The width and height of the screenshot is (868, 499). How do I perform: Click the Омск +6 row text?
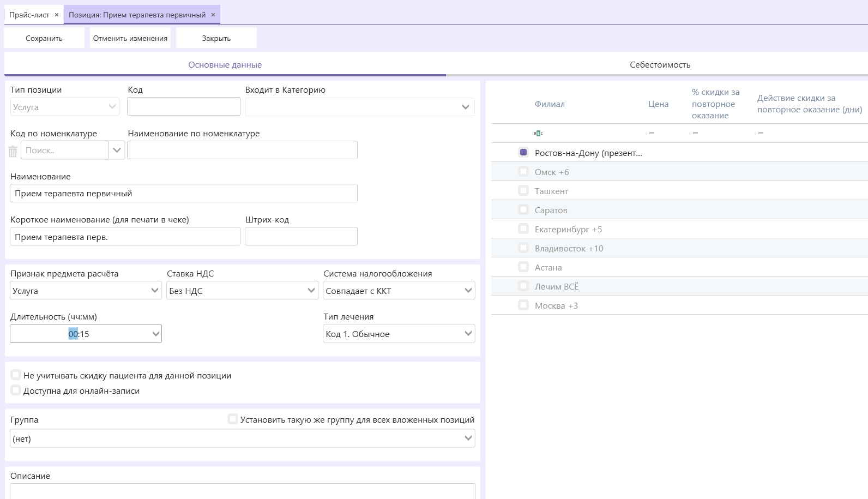point(552,172)
